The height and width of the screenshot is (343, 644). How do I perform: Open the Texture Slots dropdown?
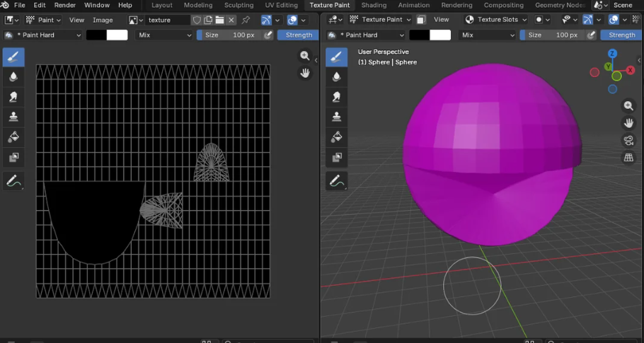[x=496, y=20]
